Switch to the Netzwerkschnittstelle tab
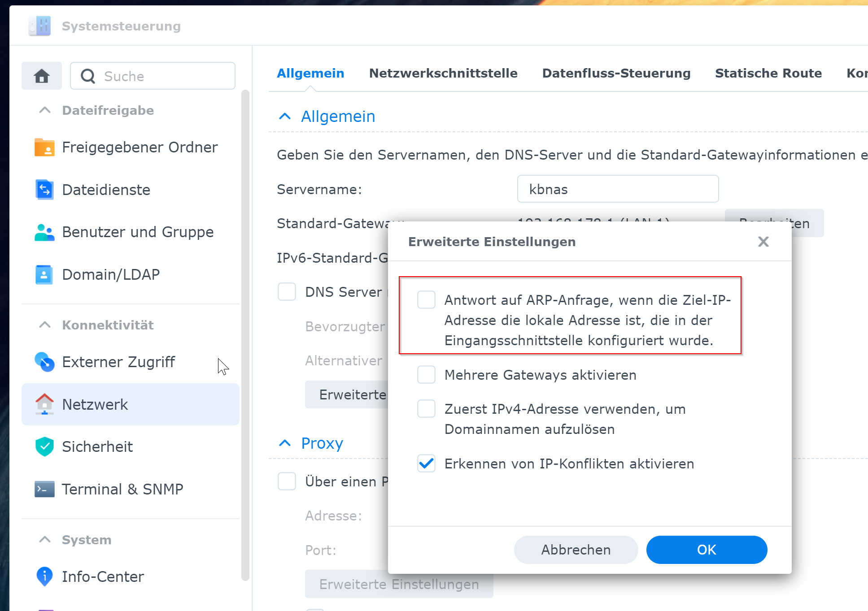The width and height of the screenshot is (868, 611). [443, 73]
